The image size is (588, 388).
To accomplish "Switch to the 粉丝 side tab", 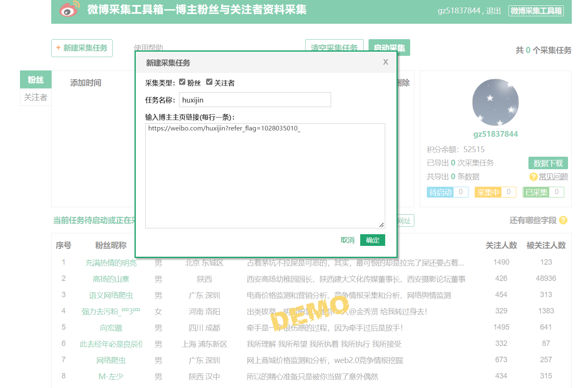I will pos(36,80).
